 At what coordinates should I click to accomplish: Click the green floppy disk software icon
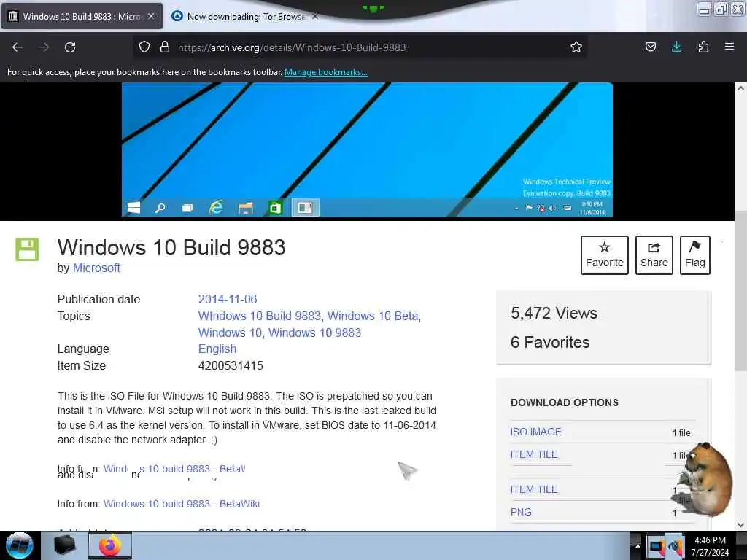[27, 249]
